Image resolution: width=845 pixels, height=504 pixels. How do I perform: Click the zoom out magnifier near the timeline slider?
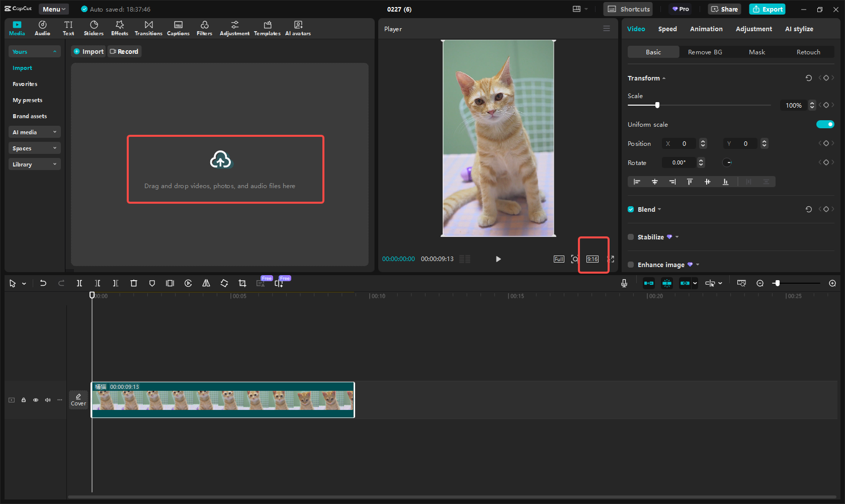tap(760, 283)
